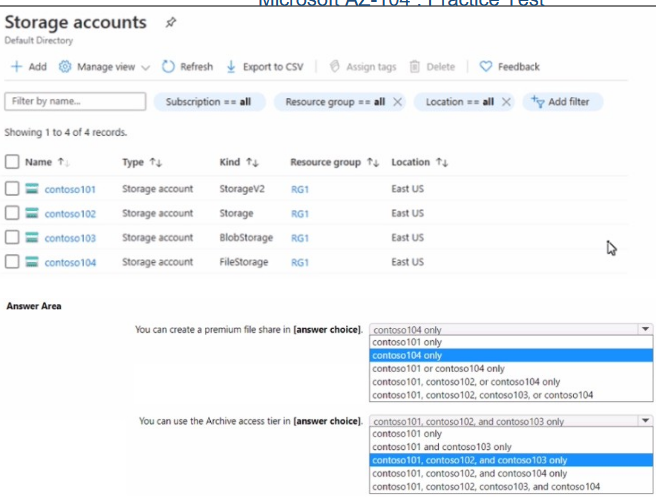Remove the Location filter with X

pyautogui.click(x=506, y=102)
